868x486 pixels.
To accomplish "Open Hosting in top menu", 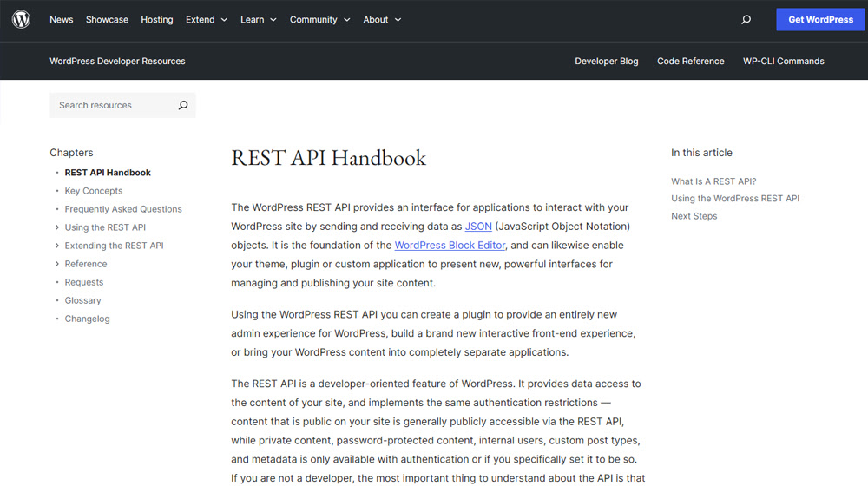I will coord(156,19).
